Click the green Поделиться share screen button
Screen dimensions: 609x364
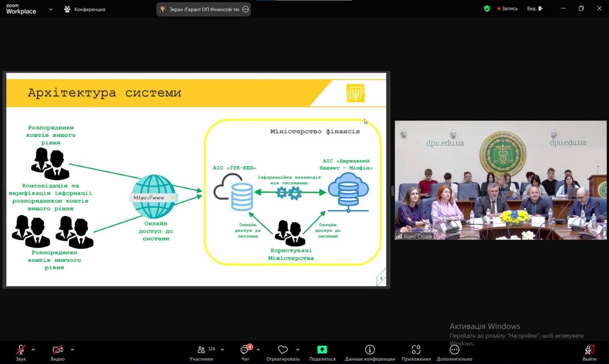[322, 350]
